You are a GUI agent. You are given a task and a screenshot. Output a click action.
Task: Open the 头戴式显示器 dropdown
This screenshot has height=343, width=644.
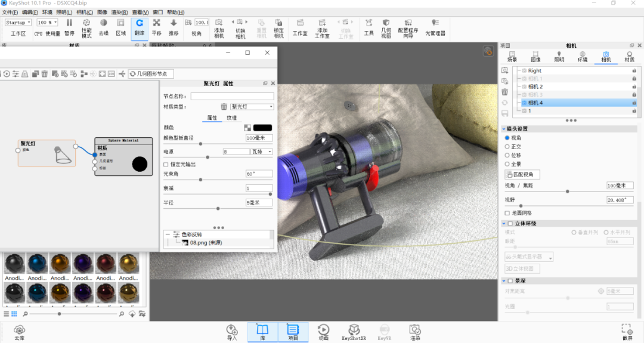coord(528,257)
